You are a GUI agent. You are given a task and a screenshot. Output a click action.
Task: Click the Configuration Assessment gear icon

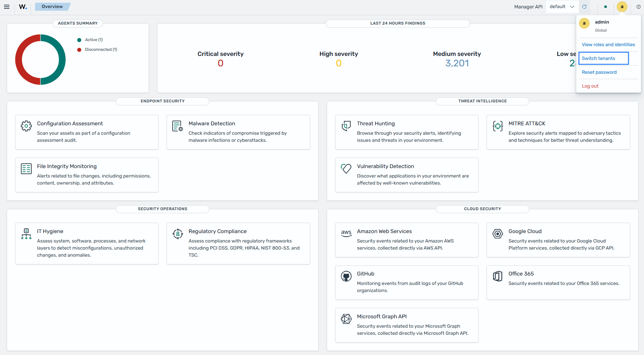pyautogui.click(x=26, y=126)
